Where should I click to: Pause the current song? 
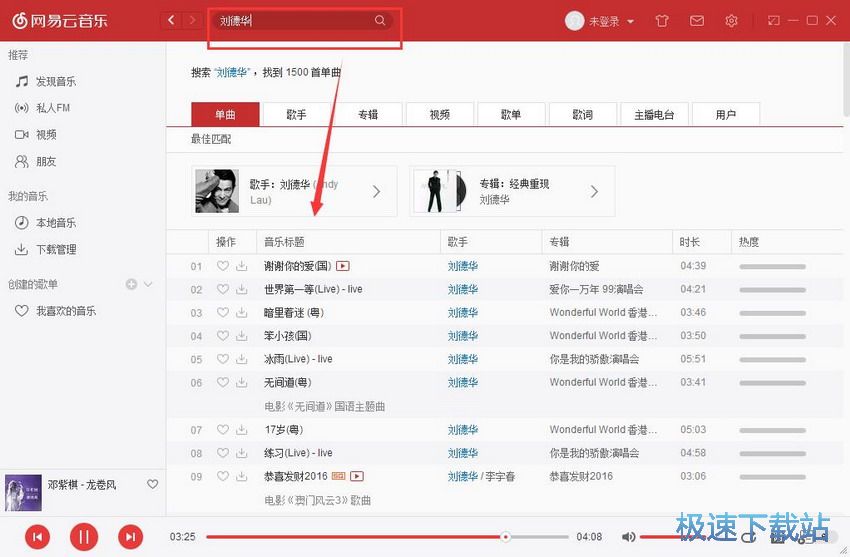point(84,537)
